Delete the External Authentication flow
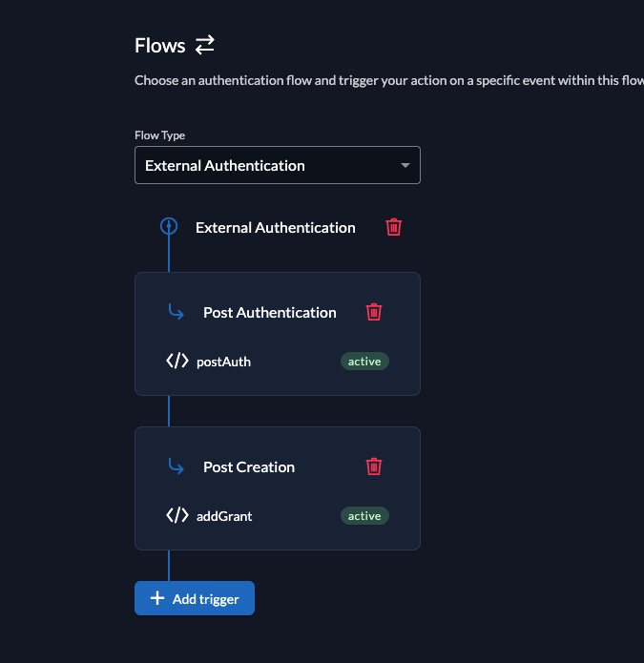 [393, 227]
